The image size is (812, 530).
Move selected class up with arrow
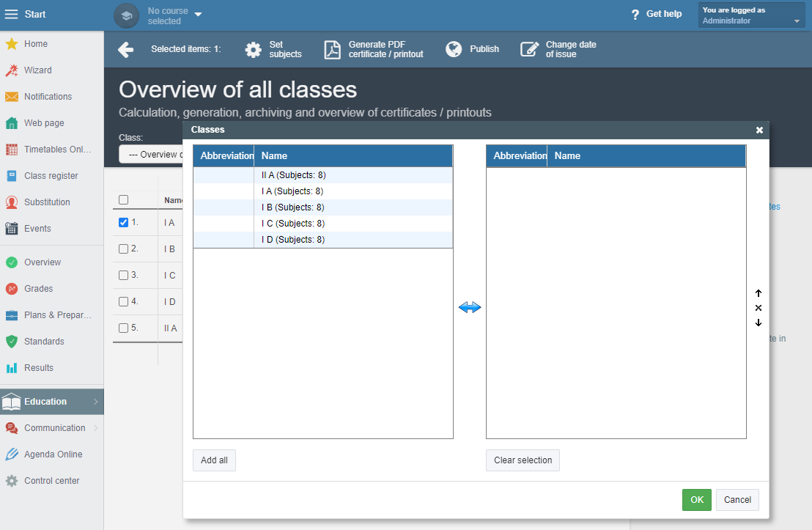[759, 293]
